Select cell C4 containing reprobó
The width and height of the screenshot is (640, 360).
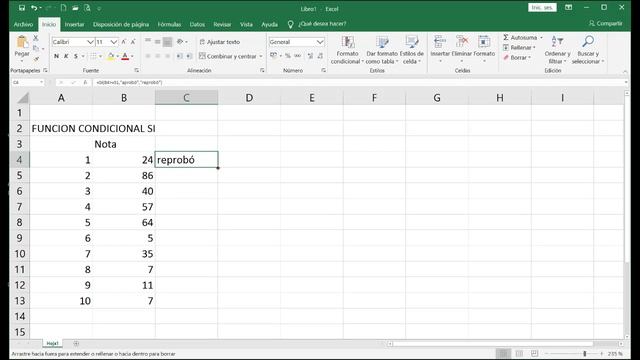pos(187,160)
